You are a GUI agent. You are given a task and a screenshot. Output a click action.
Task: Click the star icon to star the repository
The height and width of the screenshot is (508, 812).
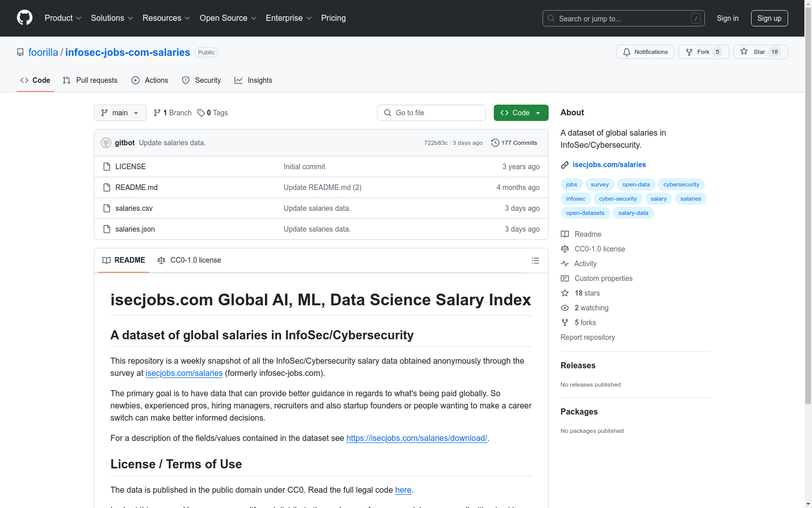[x=744, y=51]
